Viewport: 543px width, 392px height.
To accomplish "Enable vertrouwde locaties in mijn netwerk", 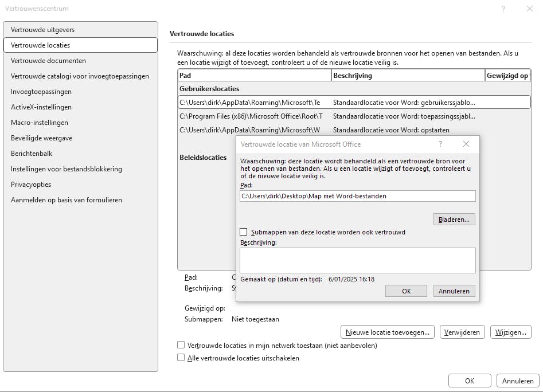I will tap(181, 345).
